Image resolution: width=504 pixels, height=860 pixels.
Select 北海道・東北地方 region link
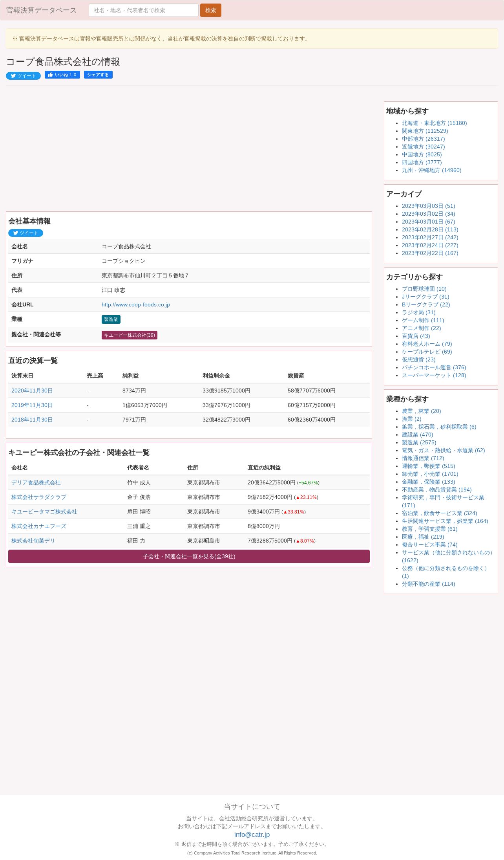434,123
